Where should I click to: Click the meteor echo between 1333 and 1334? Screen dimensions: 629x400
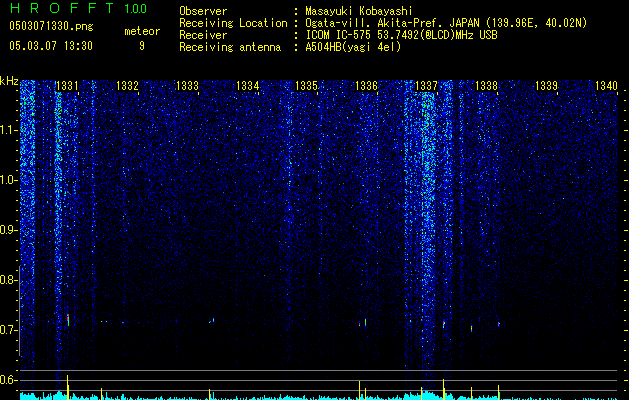coord(212,321)
